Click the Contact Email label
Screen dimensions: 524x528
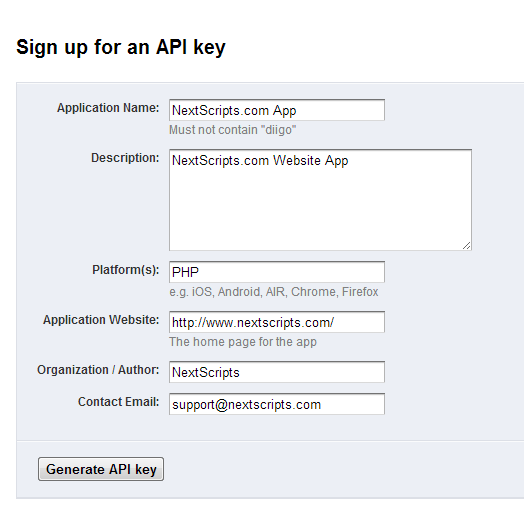(119, 402)
